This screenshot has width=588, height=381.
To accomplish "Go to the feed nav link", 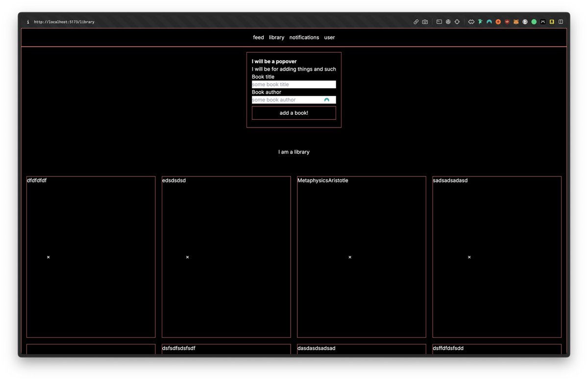I will coord(258,37).
